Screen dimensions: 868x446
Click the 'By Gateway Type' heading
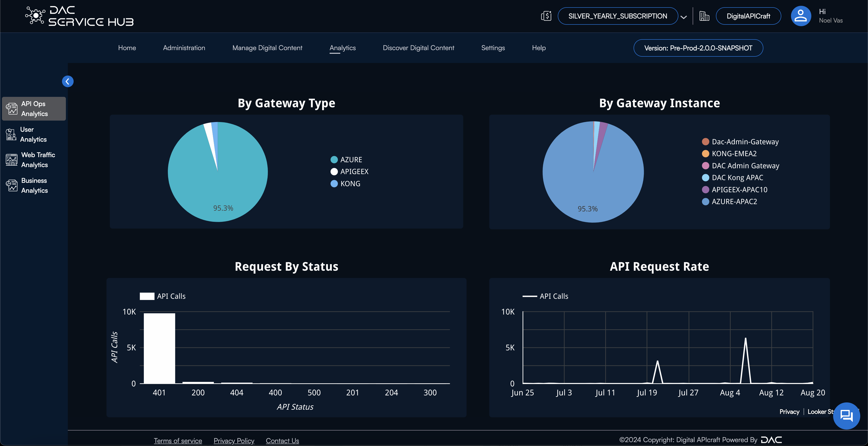287,103
